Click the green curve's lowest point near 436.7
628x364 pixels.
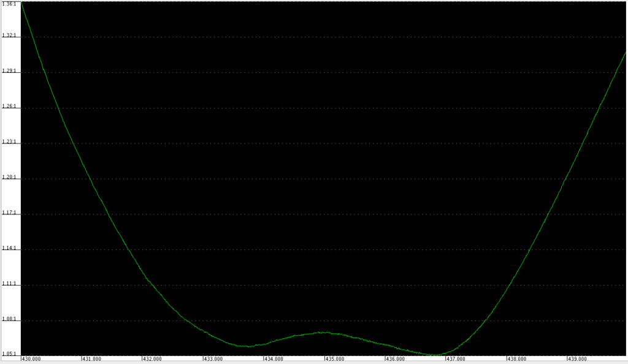[x=434, y=355]
